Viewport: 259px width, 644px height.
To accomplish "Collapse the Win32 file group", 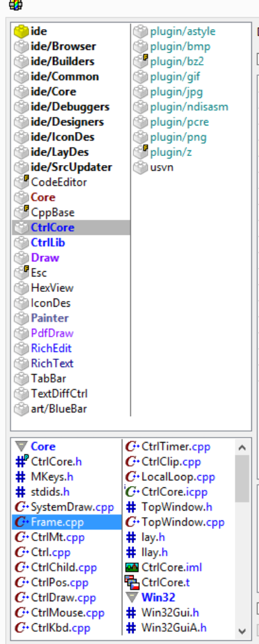I will pyautogui.click(x=132, y=597).
